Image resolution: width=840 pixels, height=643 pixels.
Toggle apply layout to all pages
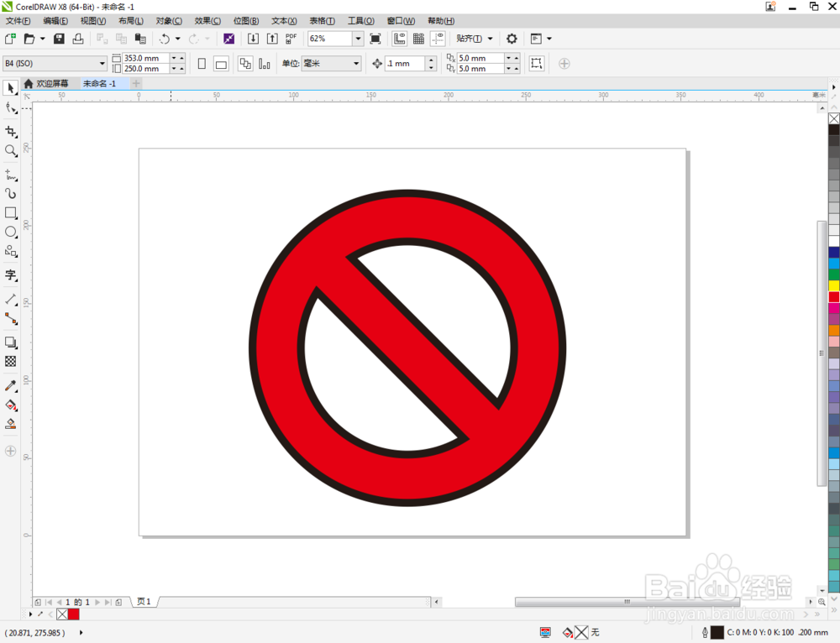[x=245, y=64]
